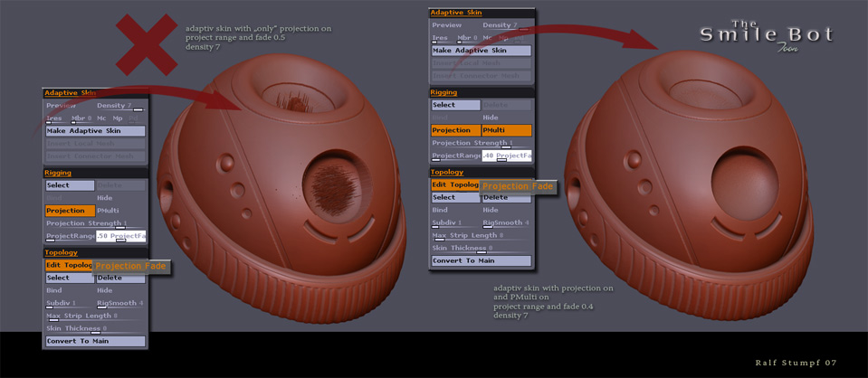The height and width of the screenshot is (378, 868).
Task: Collapse the Topology header in left panel
Action: [x=61, y=253]
